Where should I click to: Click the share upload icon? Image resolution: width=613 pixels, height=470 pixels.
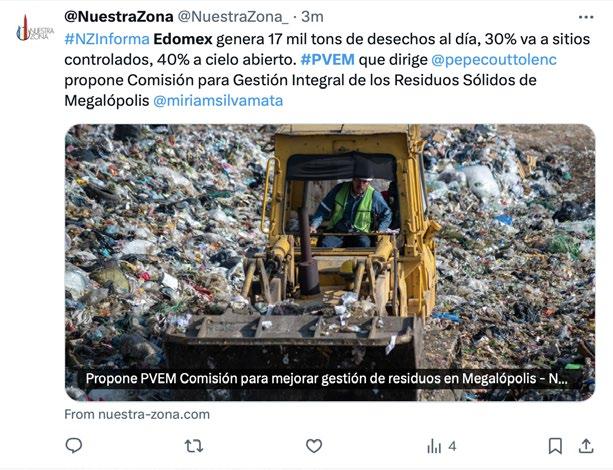tap(586, 446)
